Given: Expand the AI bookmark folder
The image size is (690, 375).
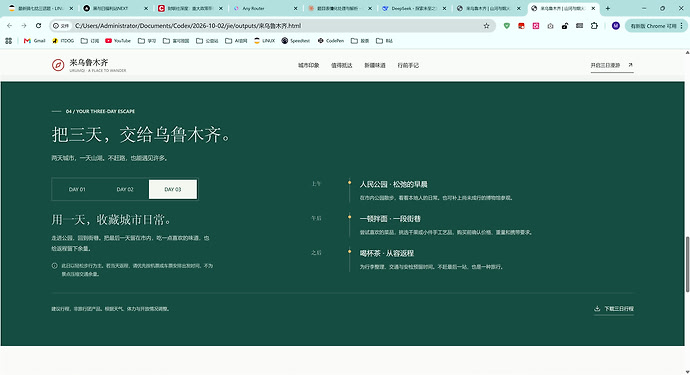Looking at the screenshot, I should point(236,40).
